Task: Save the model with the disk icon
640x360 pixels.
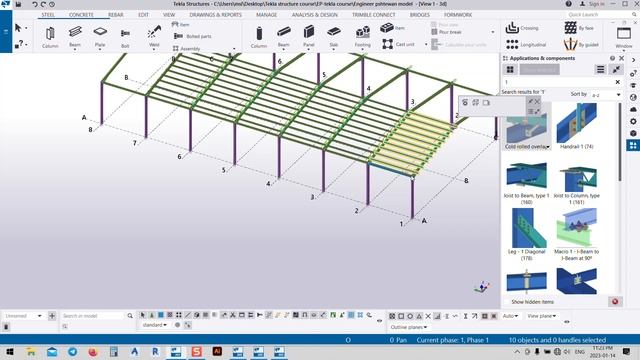Action: pyautogui.click(x=18, y=4)
